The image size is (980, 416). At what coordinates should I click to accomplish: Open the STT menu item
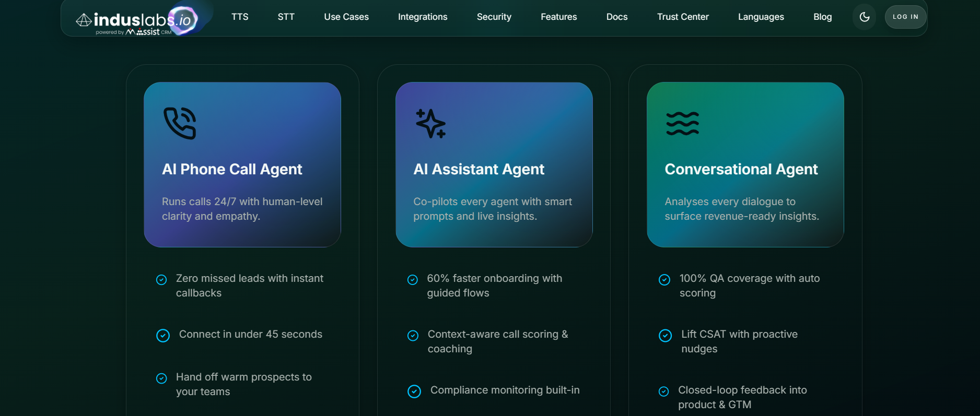286,17
